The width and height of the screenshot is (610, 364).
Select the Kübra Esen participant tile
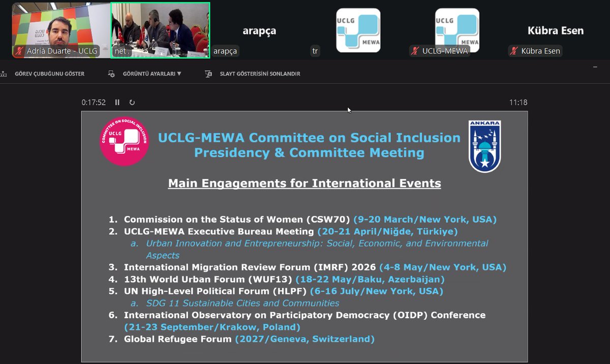pyautogui.click(x=556, y=30)
